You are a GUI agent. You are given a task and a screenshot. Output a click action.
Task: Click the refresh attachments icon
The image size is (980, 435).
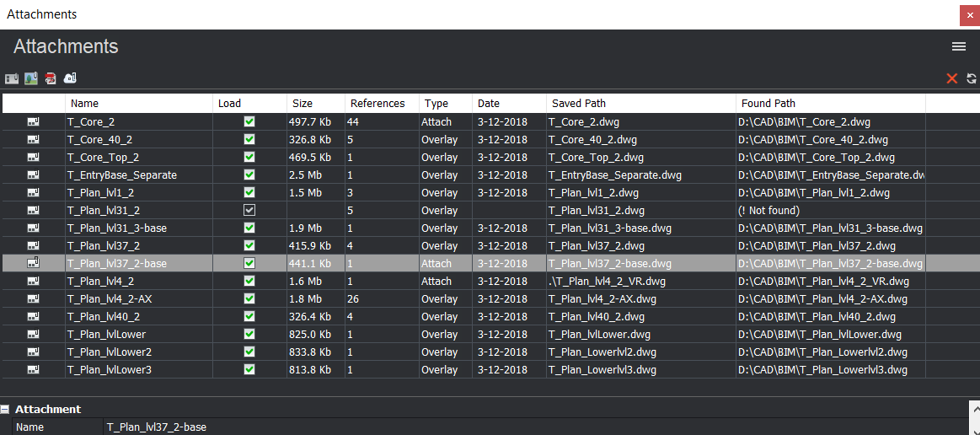[972, 78]
